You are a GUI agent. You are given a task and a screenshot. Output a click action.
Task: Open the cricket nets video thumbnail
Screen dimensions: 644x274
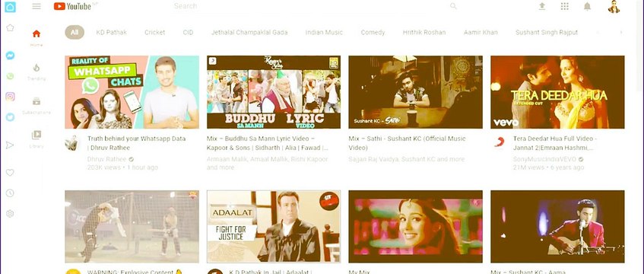click(x=132, y=227)
